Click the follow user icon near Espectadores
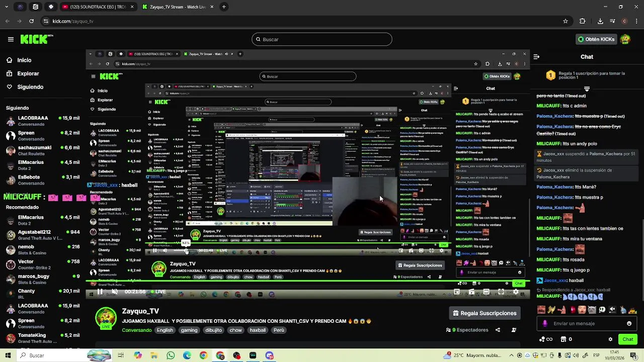This screenshot has height=362, width=644. [x=514, y=330]
